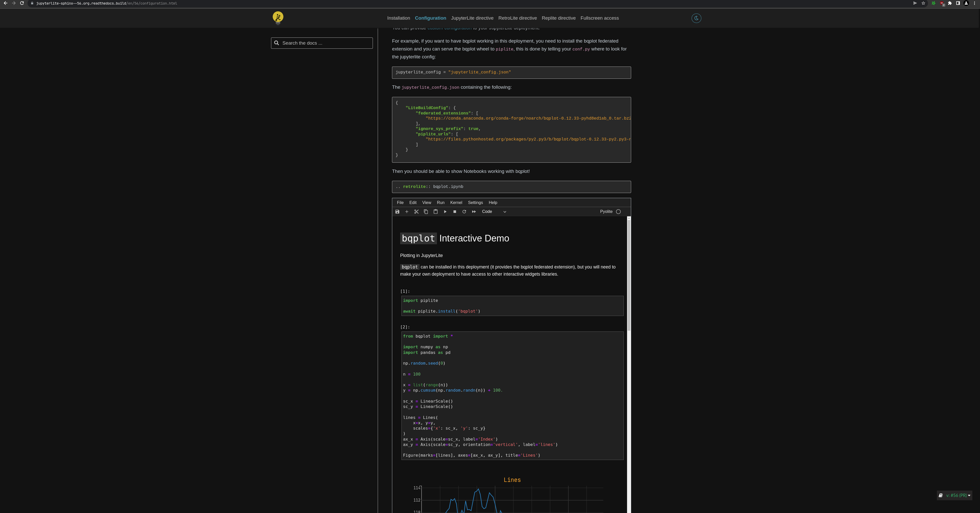Image resolution: width=980 pixels, height=513 pixels.
Task: Open the cell type Code dropdown
Action: point(494,212)
